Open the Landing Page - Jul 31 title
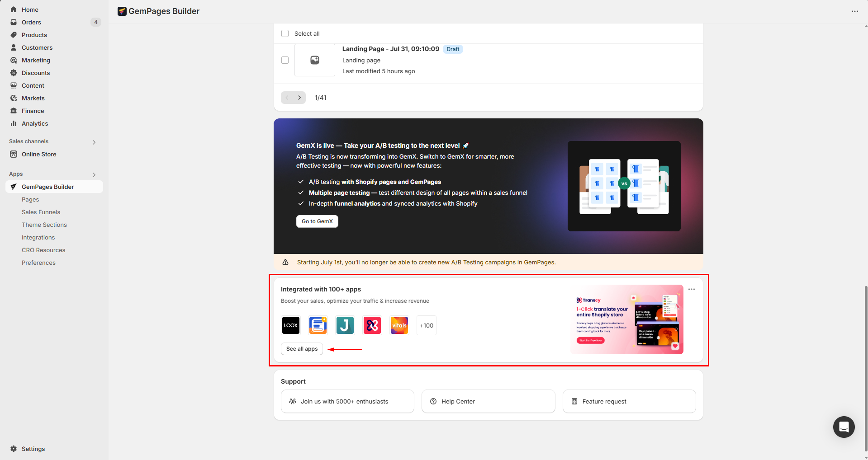This screenshot has height=460, width=868. pos(391,49)
